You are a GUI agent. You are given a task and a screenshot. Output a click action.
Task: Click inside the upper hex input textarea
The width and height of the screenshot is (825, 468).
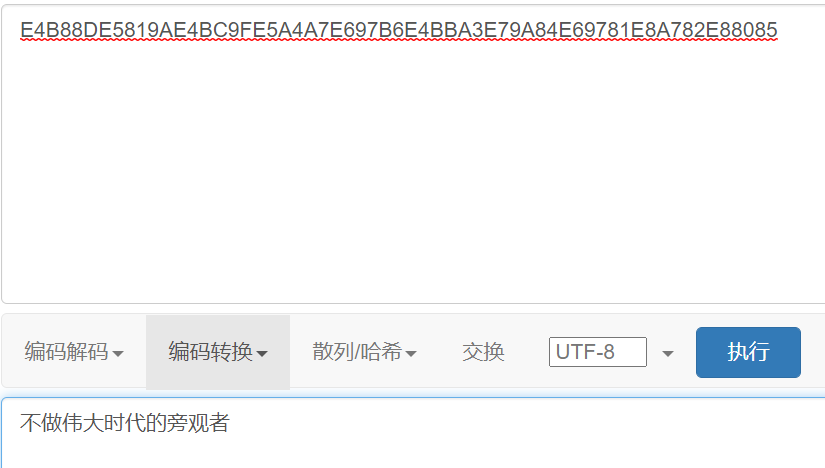[x=413, y=154]
